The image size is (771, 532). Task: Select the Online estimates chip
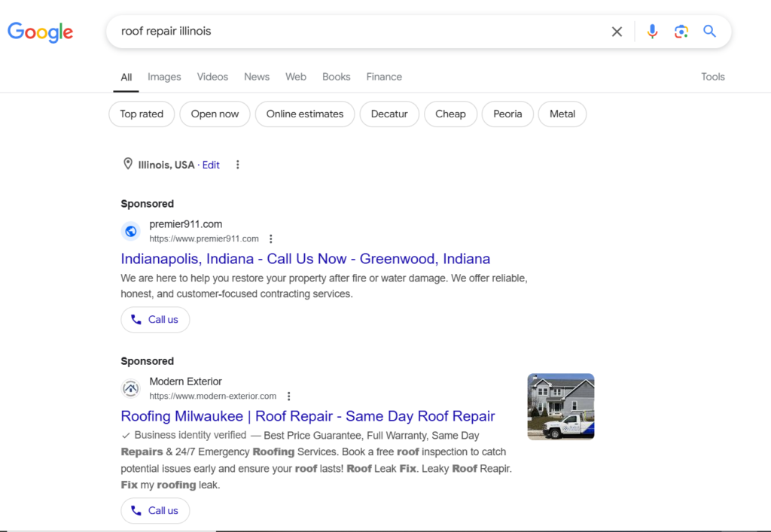(x=305, y=114)
